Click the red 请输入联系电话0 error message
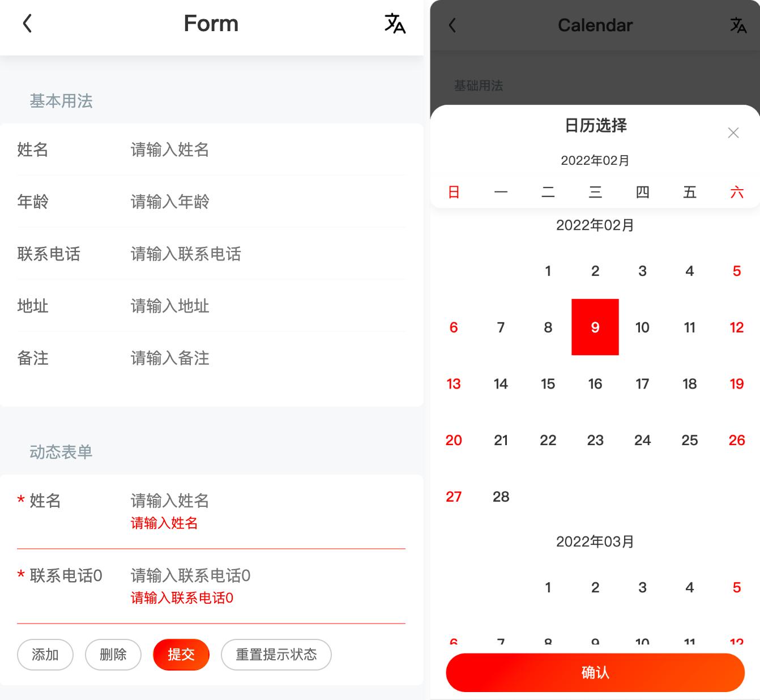 coord(182,597)
